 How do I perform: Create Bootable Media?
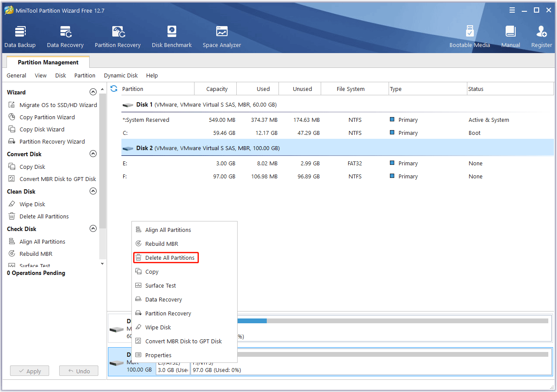click(470, 37)
